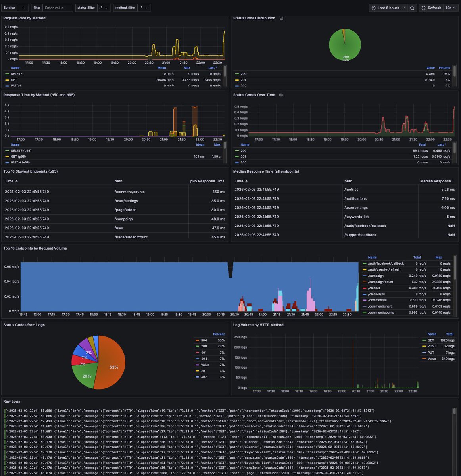Expand the /inbox/conversations raw log row

[6, 421]
